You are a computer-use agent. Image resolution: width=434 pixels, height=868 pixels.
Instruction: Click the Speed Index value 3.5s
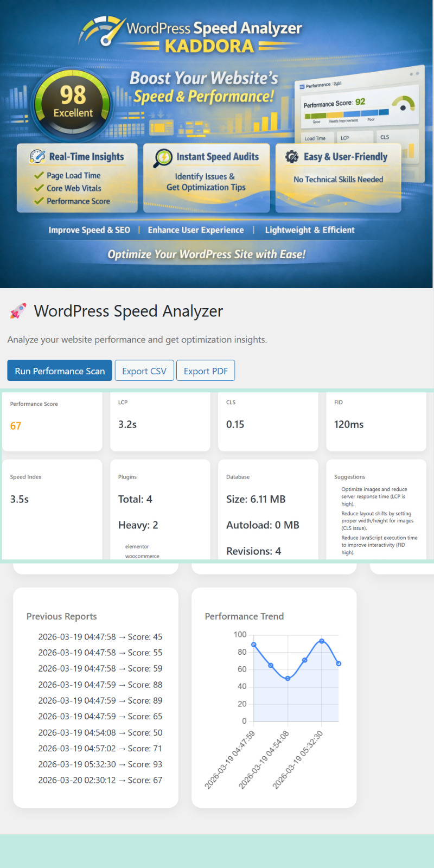20,499
